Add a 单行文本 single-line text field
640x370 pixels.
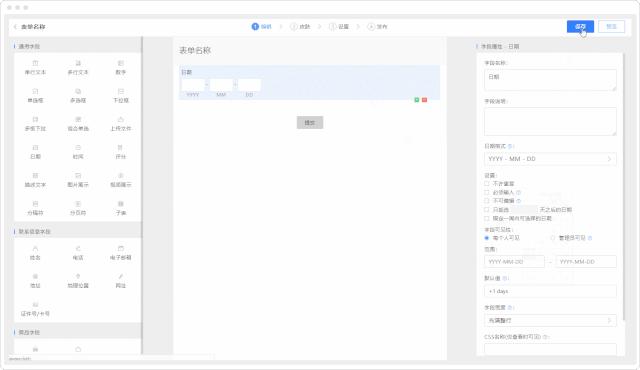(36, 68)
